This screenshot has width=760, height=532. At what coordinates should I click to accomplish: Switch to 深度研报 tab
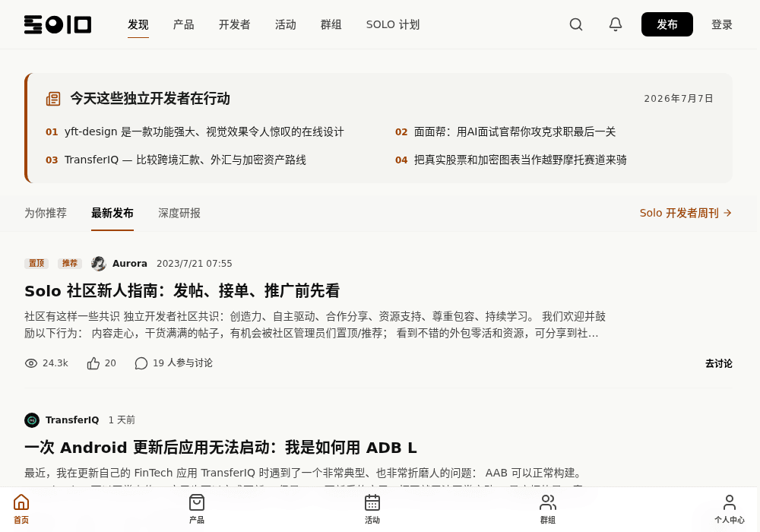179,214
